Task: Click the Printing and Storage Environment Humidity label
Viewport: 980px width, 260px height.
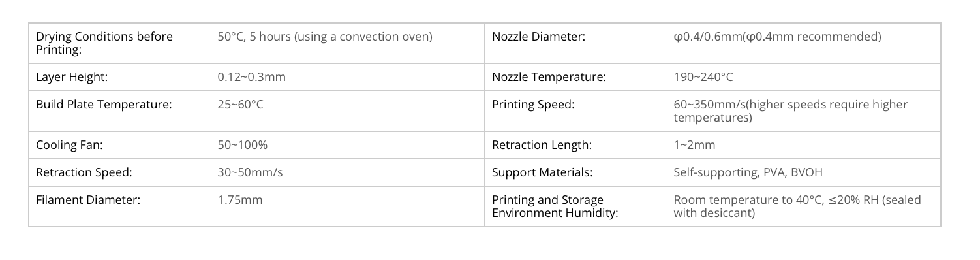Action: [555, 206]
